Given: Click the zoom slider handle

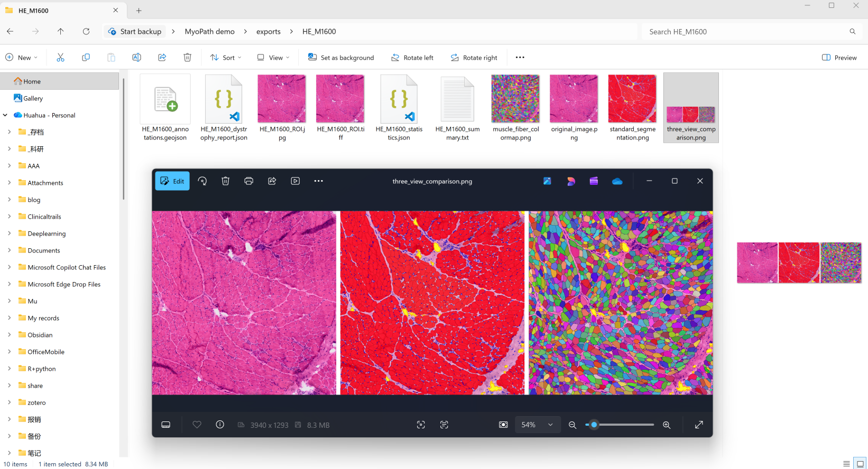Looking at the screenshot, I should tap(594, 425).
